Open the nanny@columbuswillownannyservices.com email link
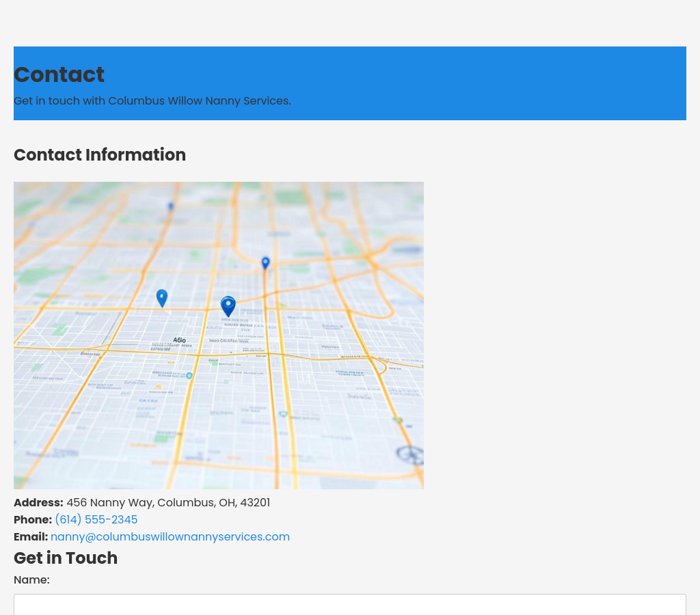 pyautogui.click(x=170, y=537)
